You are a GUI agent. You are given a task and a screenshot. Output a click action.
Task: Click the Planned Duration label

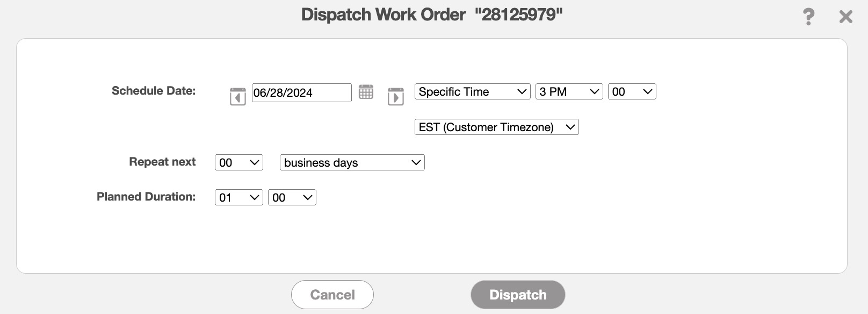click(x=146, y=197)
